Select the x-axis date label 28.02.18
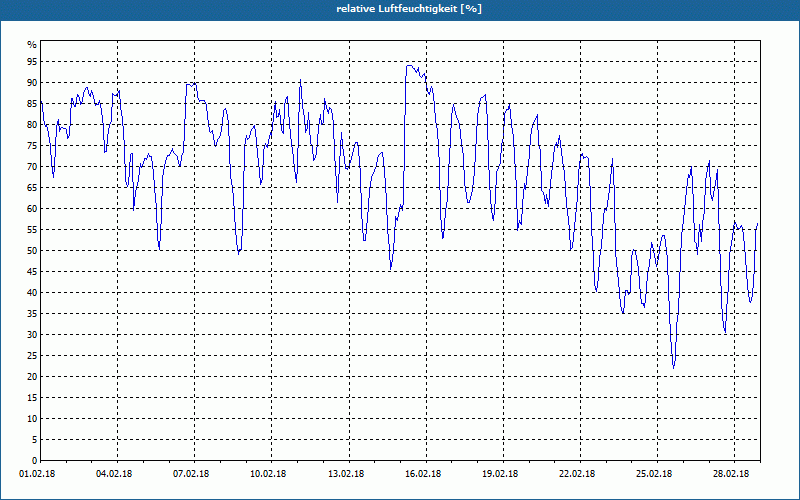The width and height of the screenshot is (800, 500). click(731, 474)
